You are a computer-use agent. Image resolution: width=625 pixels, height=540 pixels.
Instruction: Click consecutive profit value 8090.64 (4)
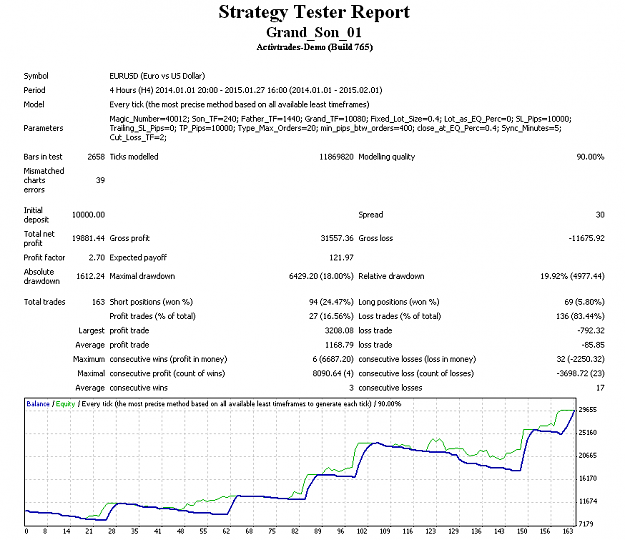[333, 374]
